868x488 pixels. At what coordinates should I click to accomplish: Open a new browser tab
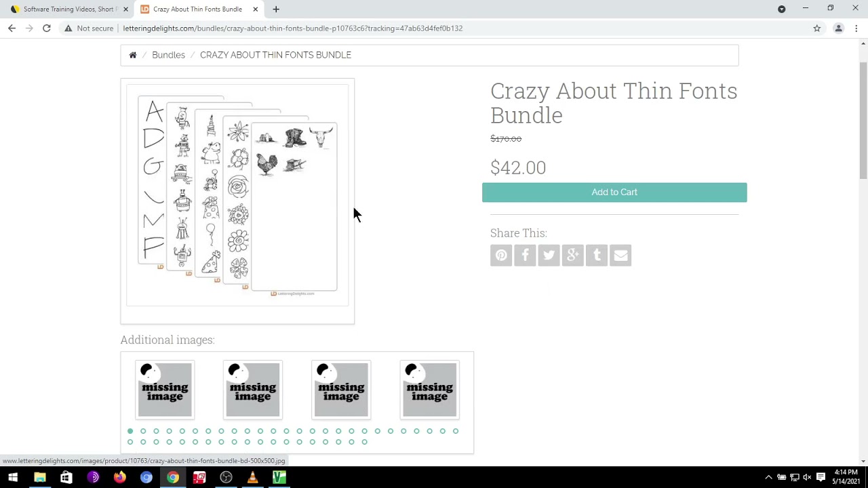[x=276, y=9]
